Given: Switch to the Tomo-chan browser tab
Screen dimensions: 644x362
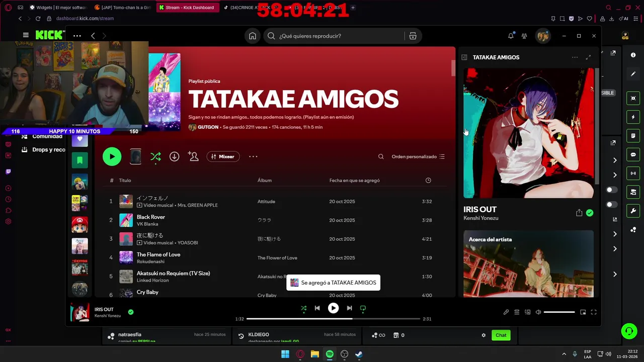Looking at the screenshot, I should tap(123, 8).
